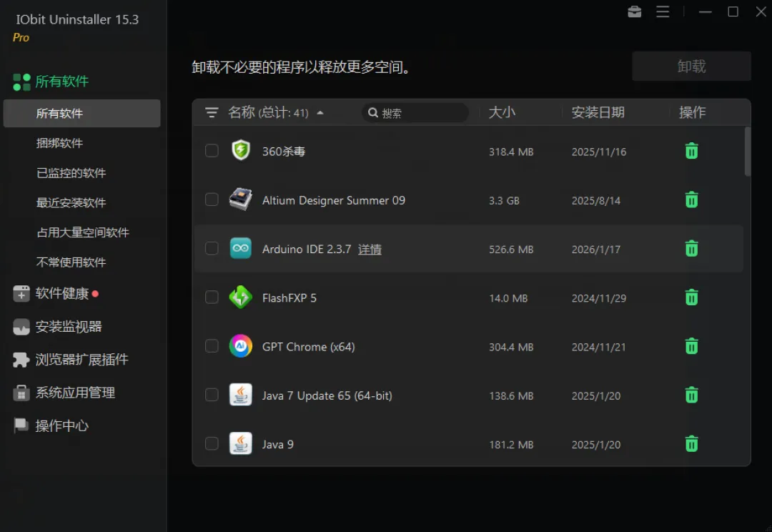
Task: Click the Java 9 program name
Action: (277, 444)
